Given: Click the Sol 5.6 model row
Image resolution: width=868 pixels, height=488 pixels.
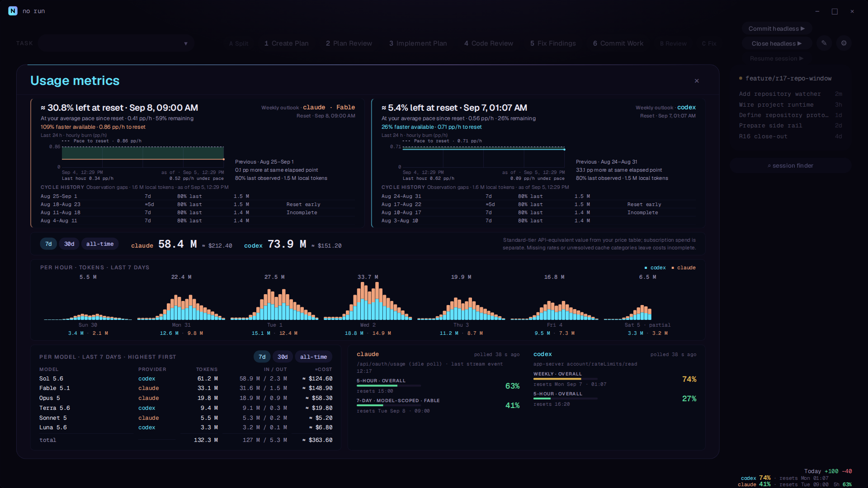Looking at the screenshot, I should [186, 379].
